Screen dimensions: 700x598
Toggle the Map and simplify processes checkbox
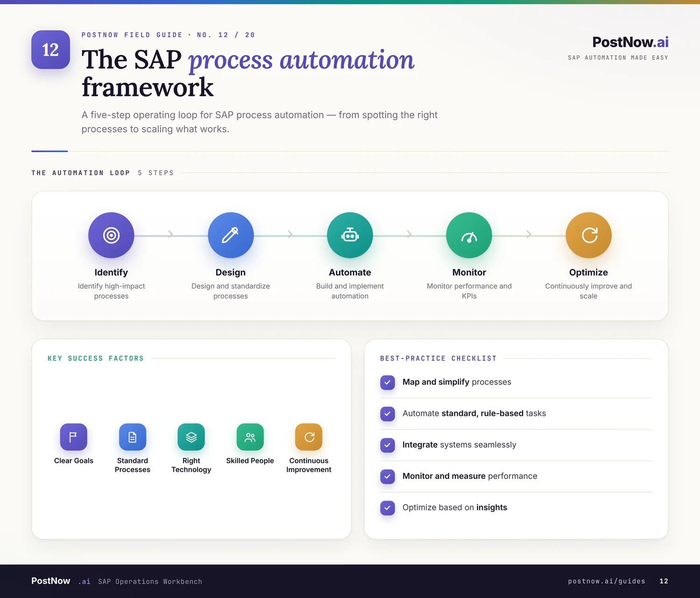point(387,382)
